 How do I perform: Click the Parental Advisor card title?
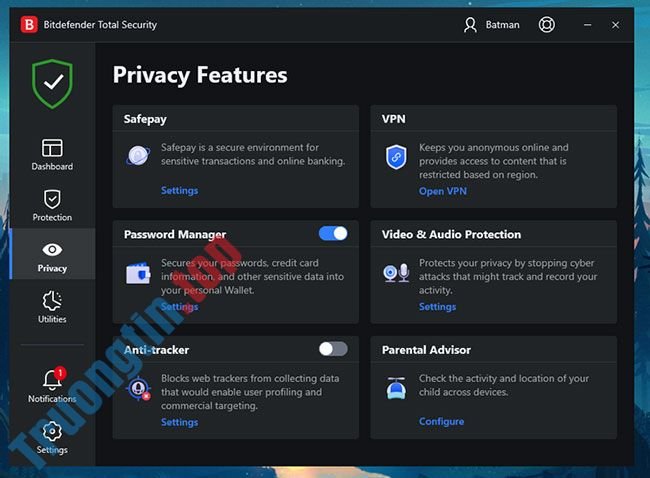(426, 350)
